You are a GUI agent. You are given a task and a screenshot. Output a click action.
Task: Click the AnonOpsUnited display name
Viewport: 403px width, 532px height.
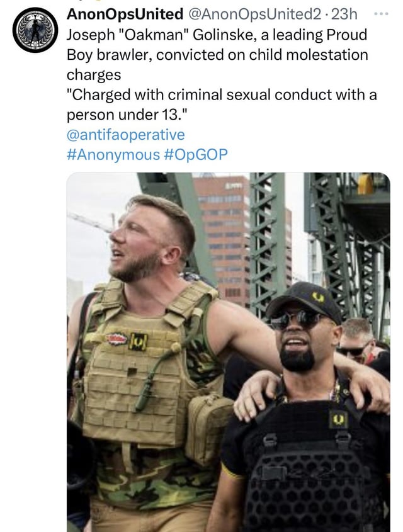[125, 14]
